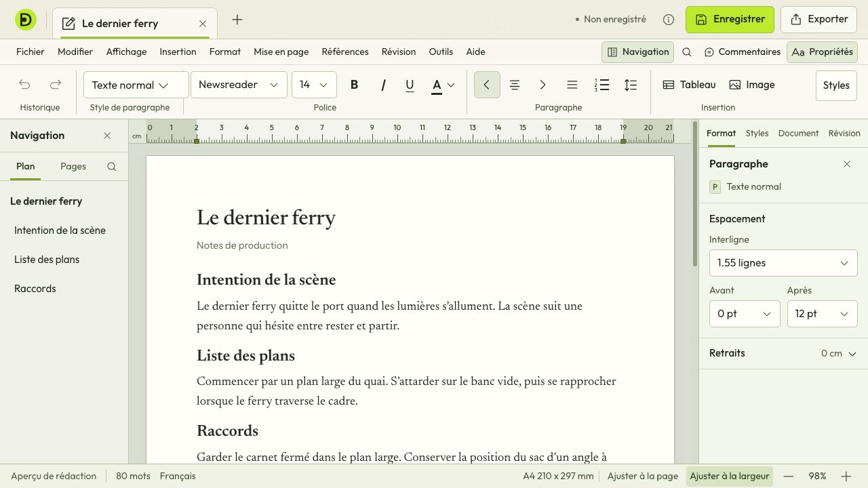
Task: Toggle the Propriétés panel button
Action: pyautogui.click(x=822, y=52)
